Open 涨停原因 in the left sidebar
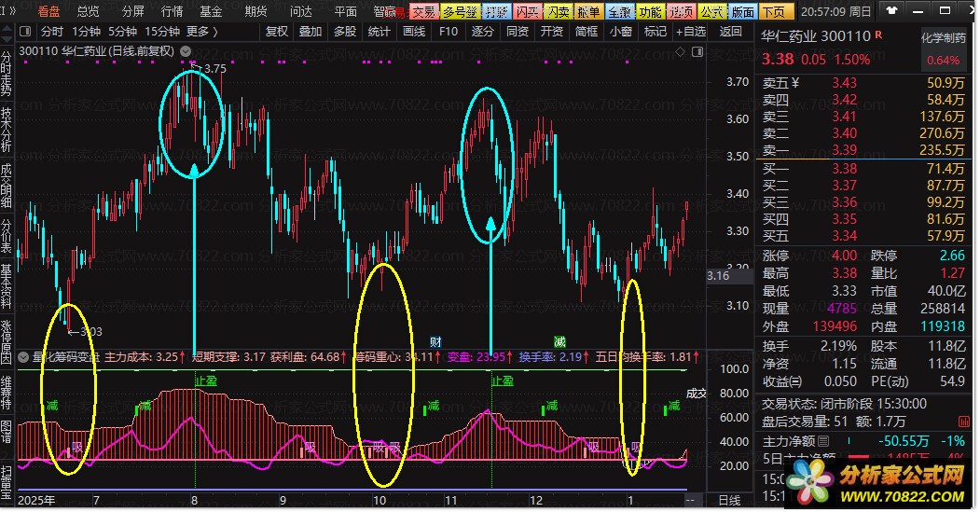Screen dimensions: 980x512 point(7,342)
